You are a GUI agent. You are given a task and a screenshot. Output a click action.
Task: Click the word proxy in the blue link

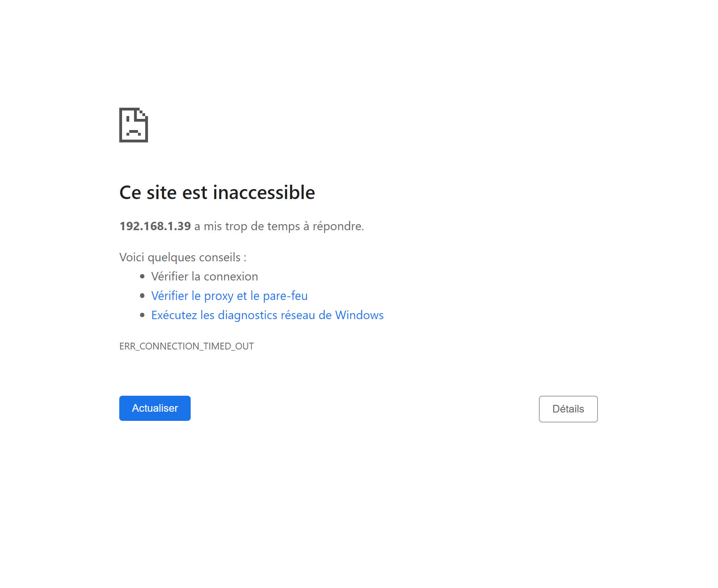(x=219, y=296)
